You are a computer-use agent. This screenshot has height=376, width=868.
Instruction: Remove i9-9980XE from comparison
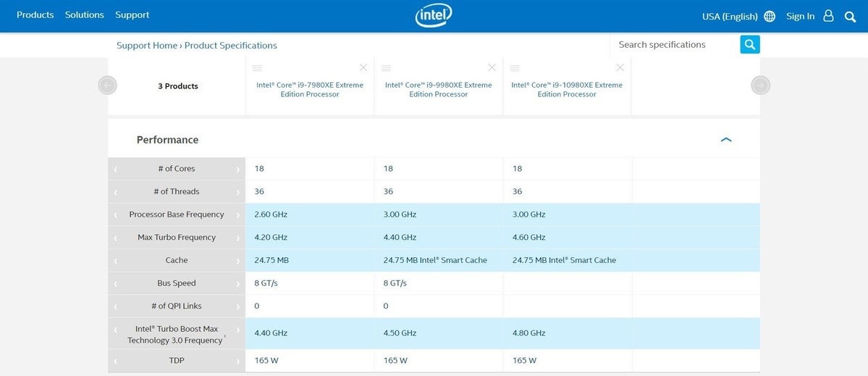[492, 67]
